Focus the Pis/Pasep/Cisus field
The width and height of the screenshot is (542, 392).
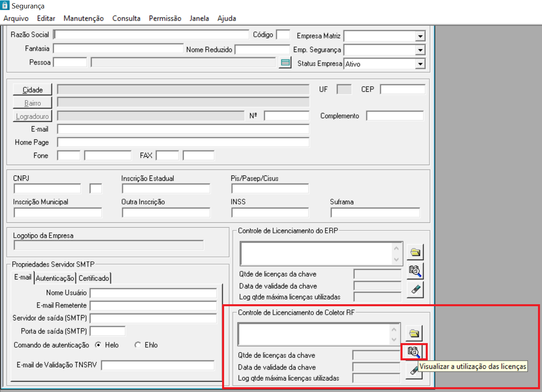tap(270, 188)
